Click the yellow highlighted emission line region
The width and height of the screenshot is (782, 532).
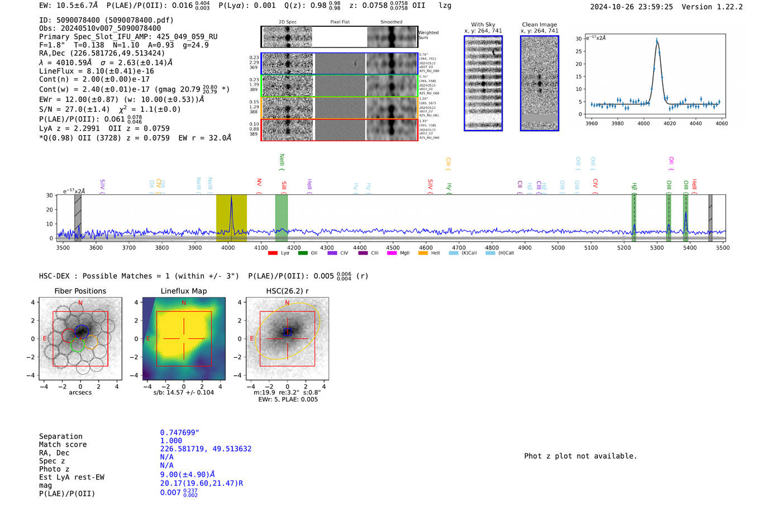click(231, 218)
